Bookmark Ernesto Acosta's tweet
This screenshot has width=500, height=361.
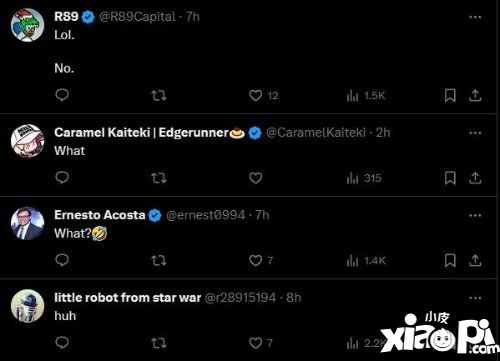click(450, 260)
